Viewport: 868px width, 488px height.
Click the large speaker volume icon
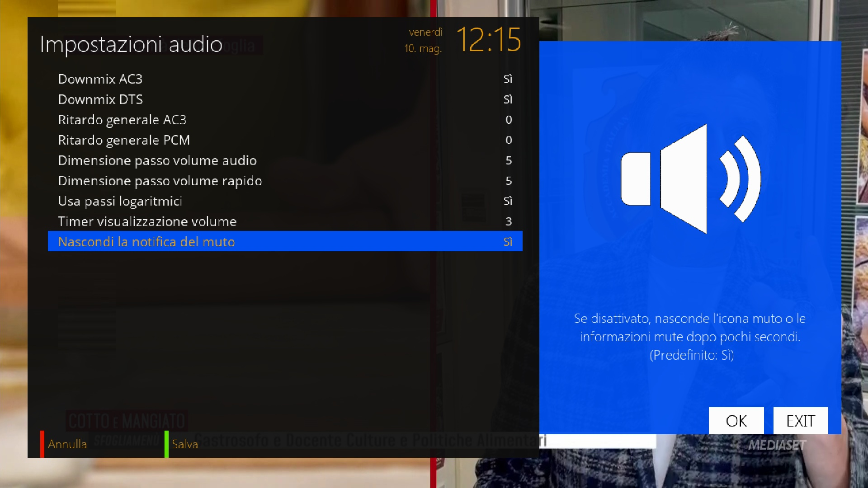[x=690, y=178]
